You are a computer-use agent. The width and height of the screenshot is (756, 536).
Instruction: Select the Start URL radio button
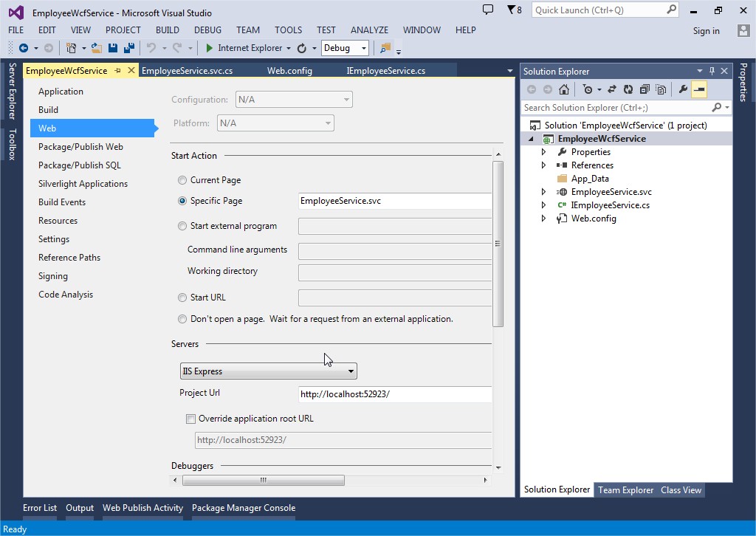pos(182,298)
